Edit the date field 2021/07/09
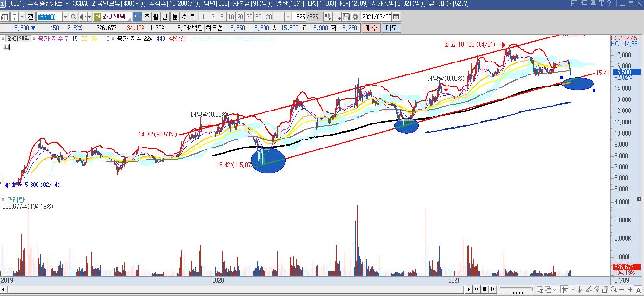Image resolution: width=644 pixels, height=296 pixels. point(377,17)
